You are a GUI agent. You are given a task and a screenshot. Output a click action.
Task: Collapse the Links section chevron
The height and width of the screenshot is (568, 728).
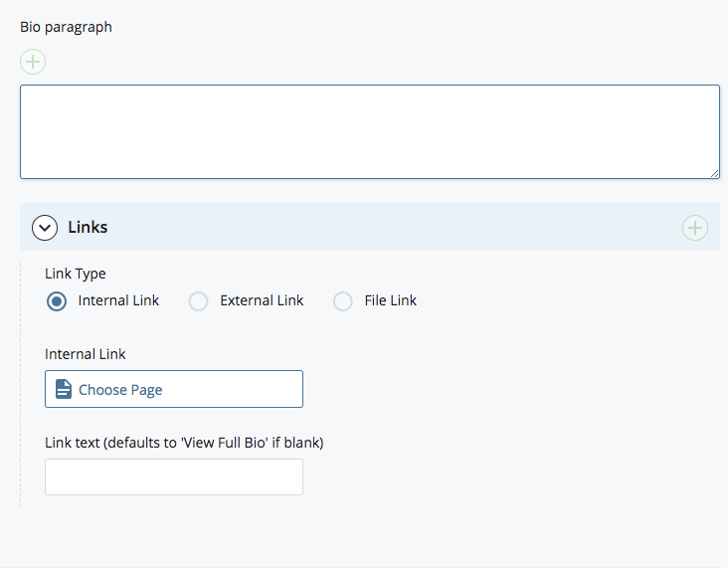coord(45,228)
